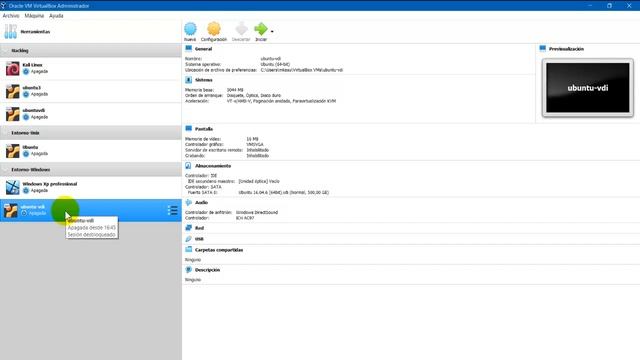Image resolution: width=640 pixels, height=360 pixels.
Task: Select the Kali Linux machine name
Action: (33, 65)
